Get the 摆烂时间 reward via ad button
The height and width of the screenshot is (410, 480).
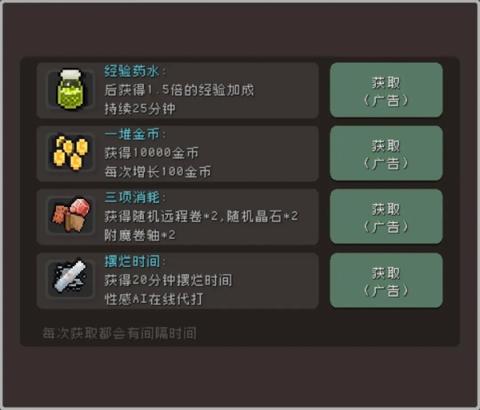click(386, 280)
